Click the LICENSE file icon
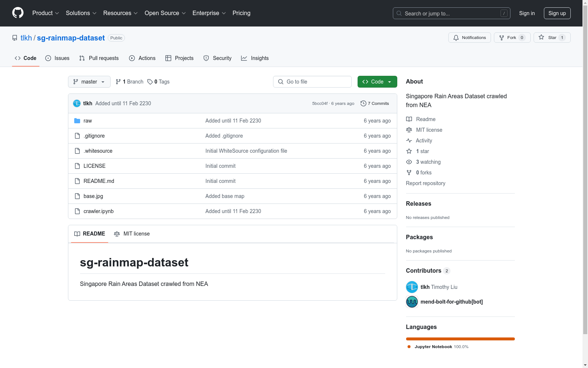Image resolution: width=588 pixels, height=368 pixels. [77, 166]
